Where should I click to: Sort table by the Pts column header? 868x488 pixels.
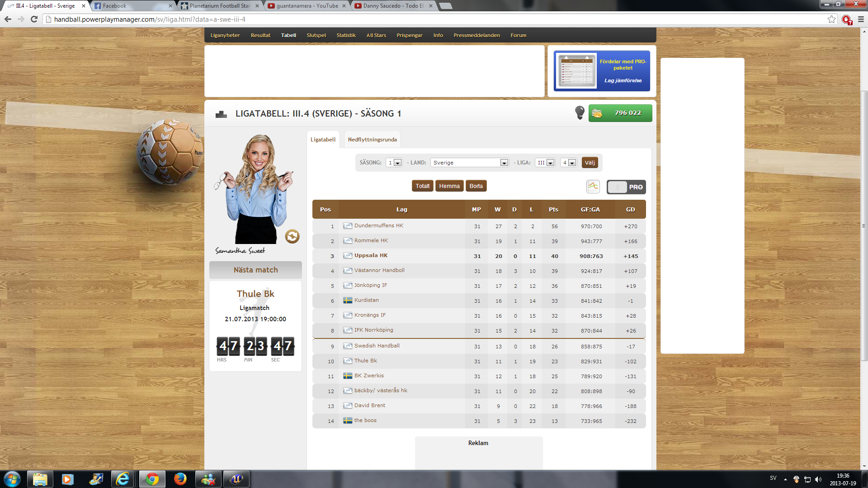[x=553, y=210]
